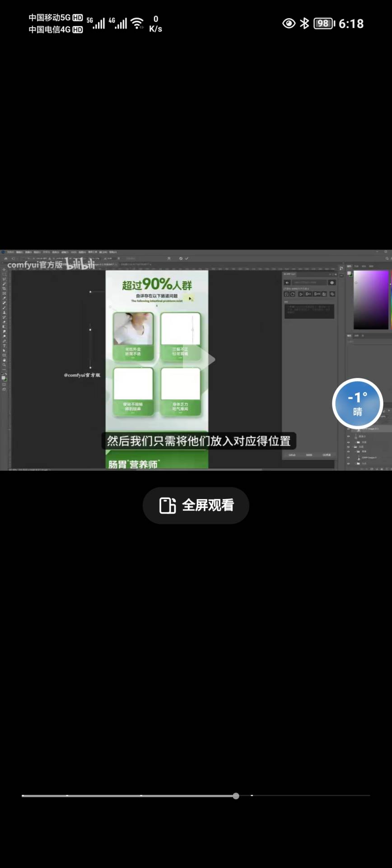Tap the eye comfort icon in status bar
Viewport: 392px width, 868px height.
point(289,23)
